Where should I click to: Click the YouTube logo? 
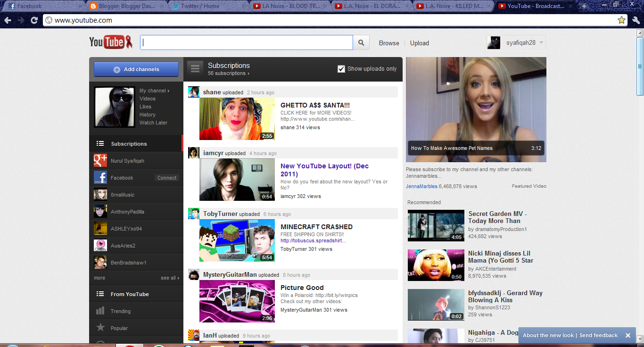click(x=111, y=42)
